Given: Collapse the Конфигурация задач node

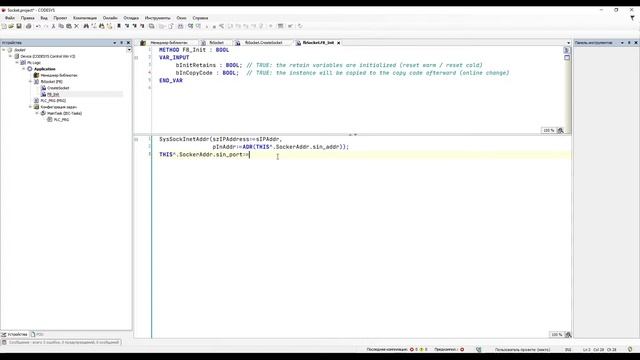Looking at the screenshot, I should point(30,107).
